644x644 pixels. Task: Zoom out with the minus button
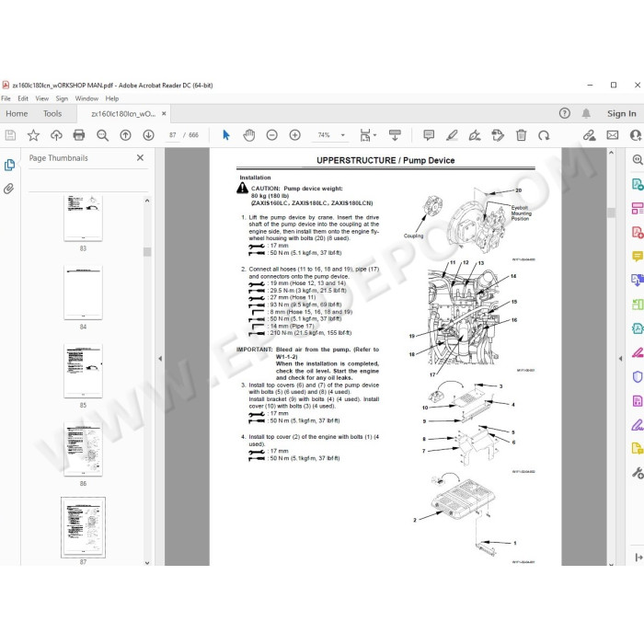tap(272, 135)
